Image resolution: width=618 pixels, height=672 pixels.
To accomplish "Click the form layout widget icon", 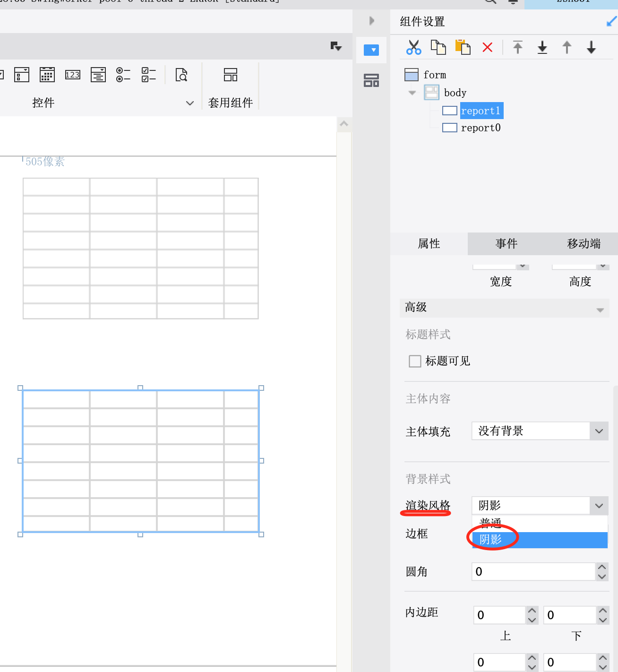I will (22, 75).
